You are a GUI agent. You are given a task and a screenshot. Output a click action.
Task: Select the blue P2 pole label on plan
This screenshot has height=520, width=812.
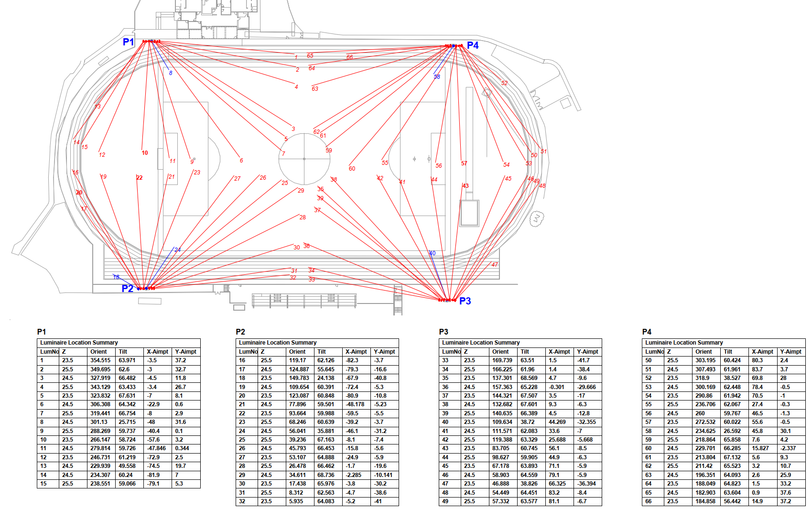127,289
